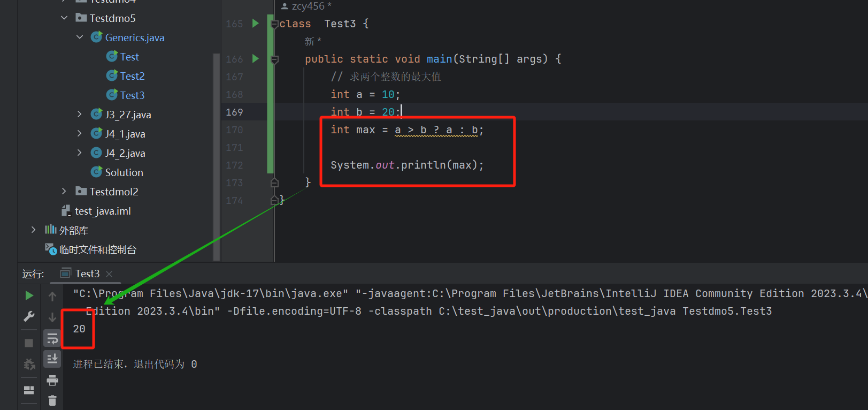
Task: Select 临时文件和控制台 node
Action: pyautogui.click(x=98, y=249)
